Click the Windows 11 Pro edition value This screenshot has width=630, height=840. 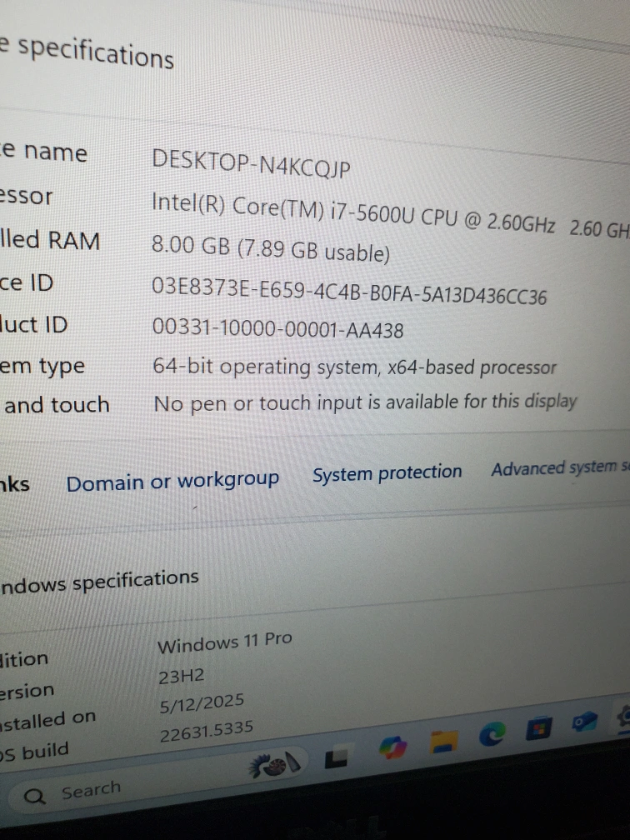tap(224, 642)
